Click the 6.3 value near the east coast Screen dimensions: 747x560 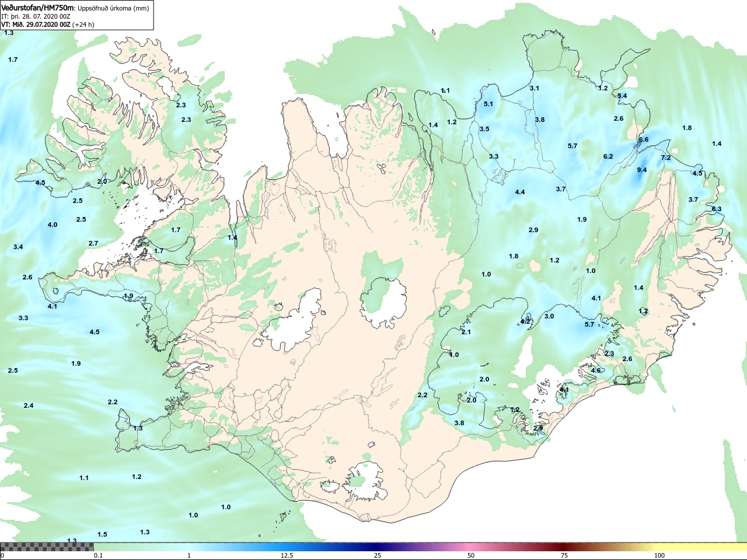(717, 209)
